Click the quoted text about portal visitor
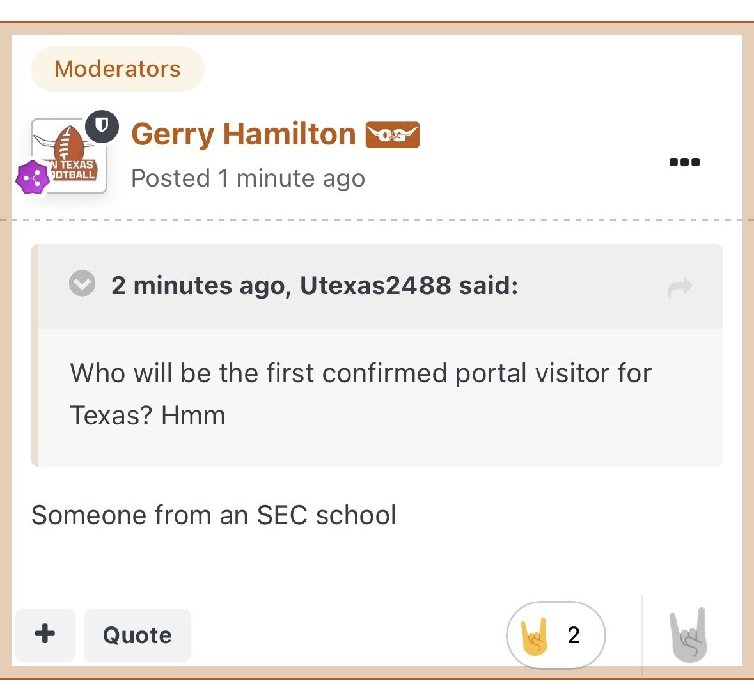 click(x=360, y=394)
